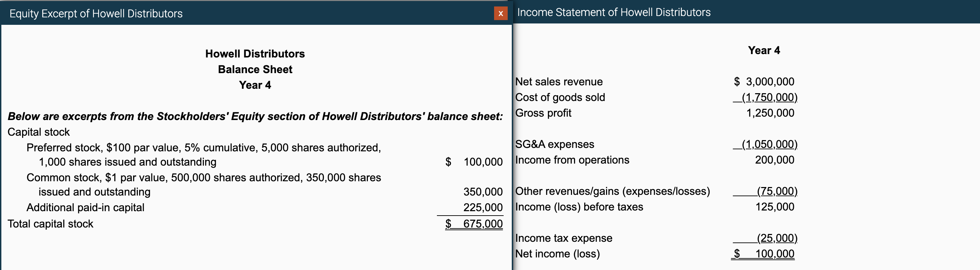980x270 pixels.
Task: Click the Net sales revenue label
Action: point(558,82)
